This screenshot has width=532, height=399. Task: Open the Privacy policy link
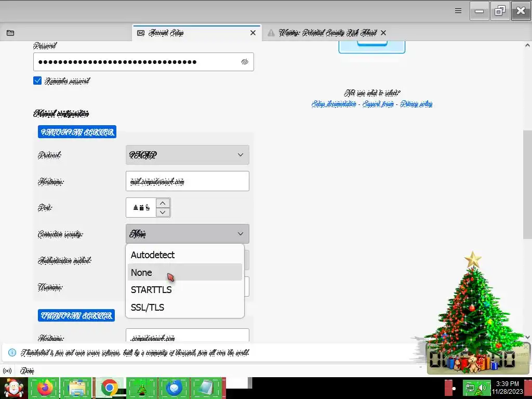coord(416,104)
